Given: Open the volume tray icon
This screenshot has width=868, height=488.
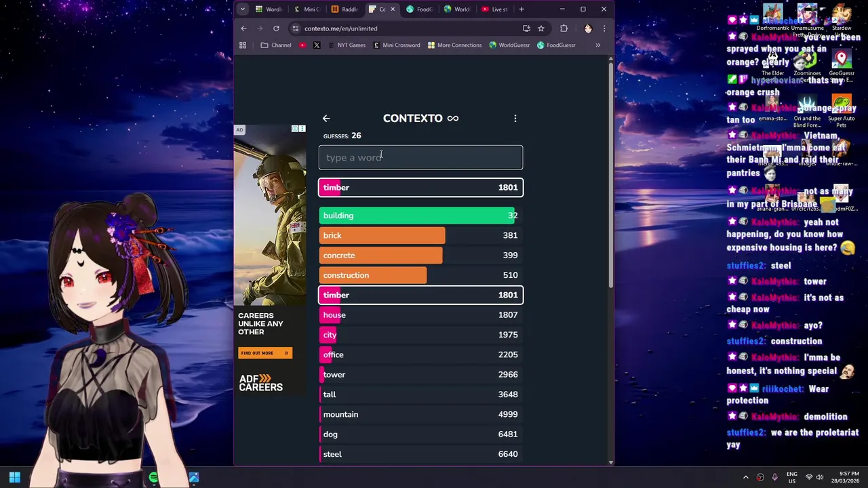Looking at the screenshot, I should pyautogui.click(x=819, y=478).
